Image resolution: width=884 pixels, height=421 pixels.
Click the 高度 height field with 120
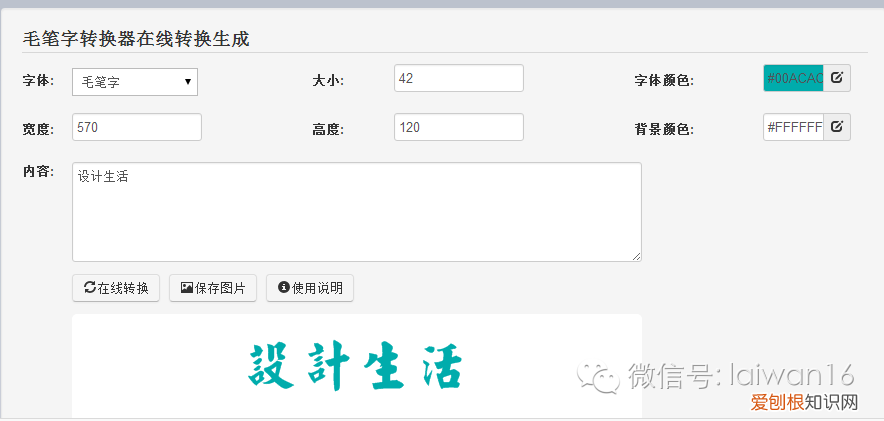(x=459, y=127)
